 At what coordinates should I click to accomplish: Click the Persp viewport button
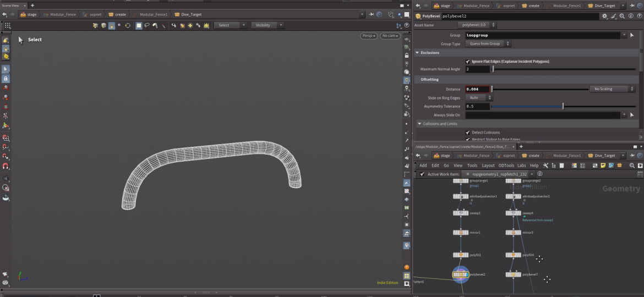click(369, 36)
